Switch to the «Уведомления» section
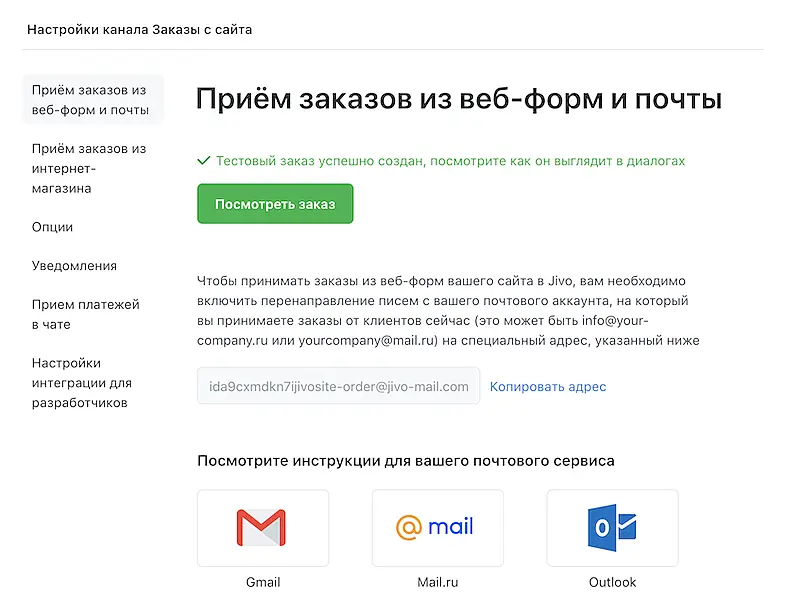Image resolution: width=787 pixels, height=599 pixels. [74, 266]
